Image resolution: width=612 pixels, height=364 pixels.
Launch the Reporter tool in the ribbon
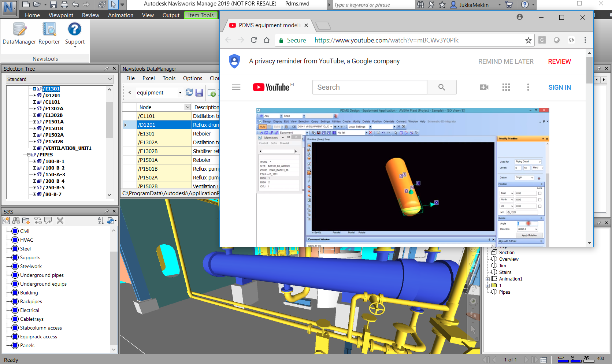49,33
